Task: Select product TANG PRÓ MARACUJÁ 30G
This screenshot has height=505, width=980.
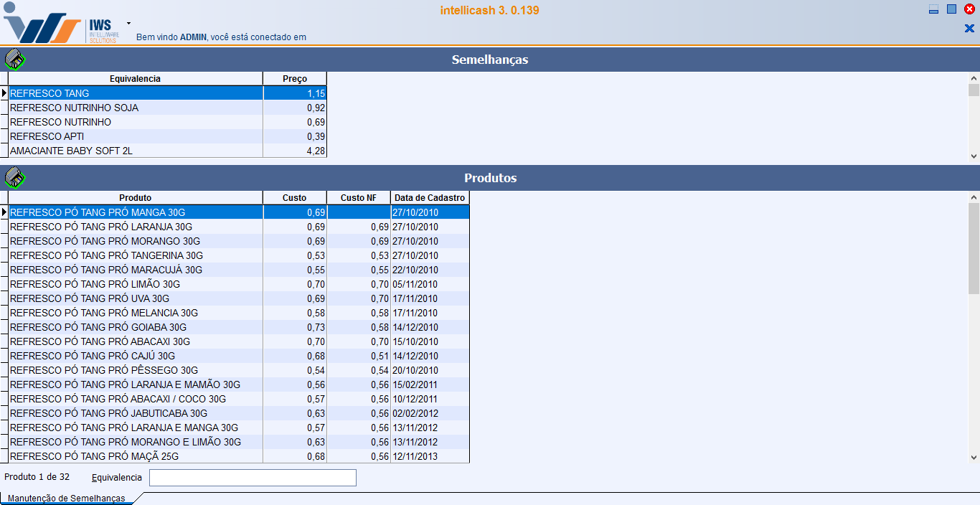Action: [239, 270]
